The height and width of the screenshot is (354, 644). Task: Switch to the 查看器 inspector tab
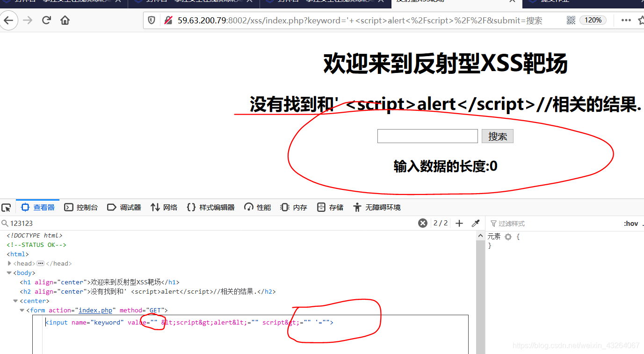point(38,207)
